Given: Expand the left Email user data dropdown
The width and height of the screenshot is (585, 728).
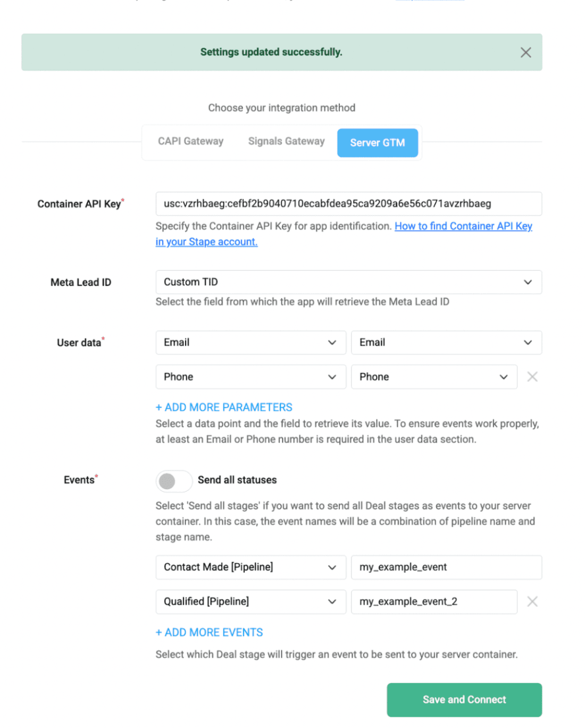Looking at the screenshot, I should 250,343.
